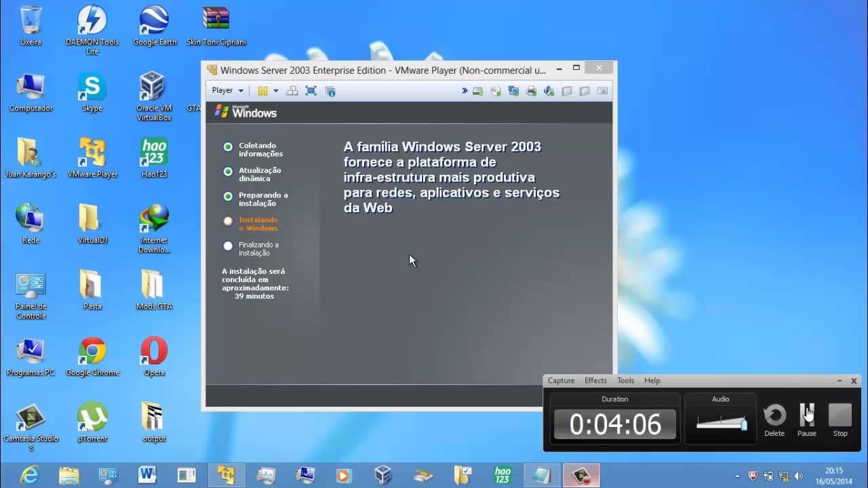This screenshot has width=868, height=488.
Task: Select the µTorrent desktop icon
Action: click(92, 423)
